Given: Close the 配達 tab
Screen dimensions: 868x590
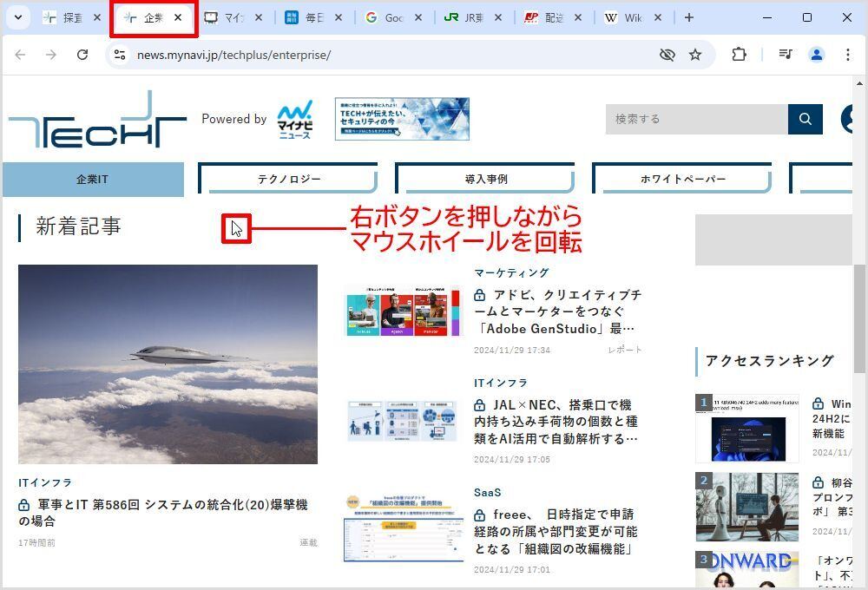Looking at the screenshot, I should [x=578, y=17].
